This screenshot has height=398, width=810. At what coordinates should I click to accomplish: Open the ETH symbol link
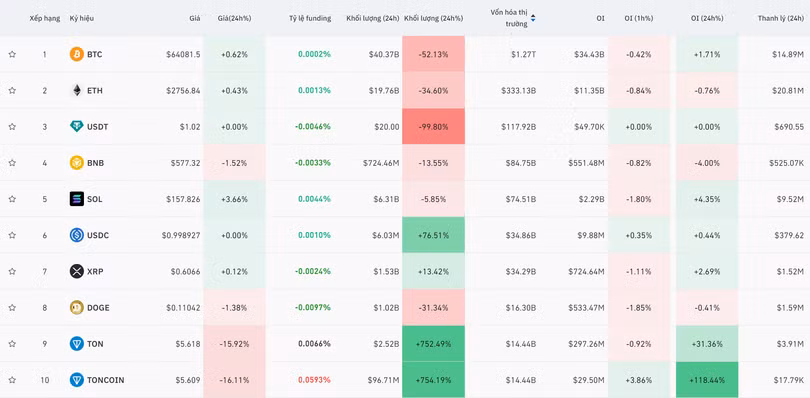click(95, 90)
